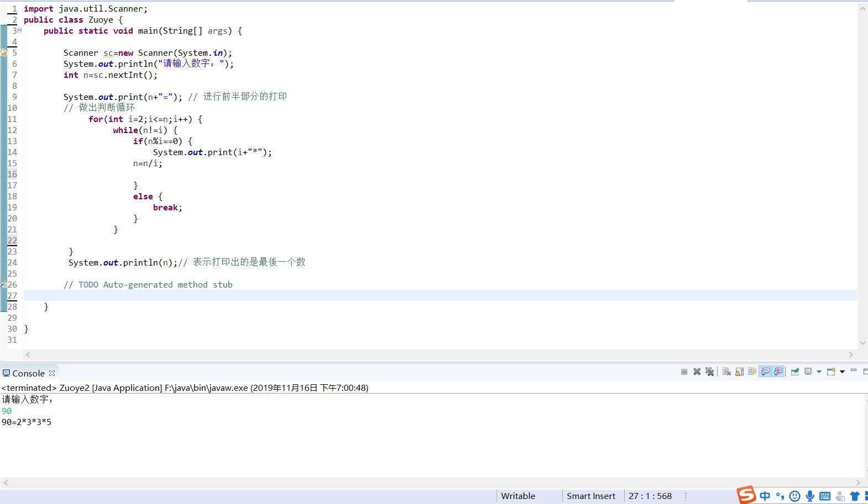This screenshot has width=868, height=504.
Task: Clear Console with the document-X icon
Action: (x=727, y=372)
